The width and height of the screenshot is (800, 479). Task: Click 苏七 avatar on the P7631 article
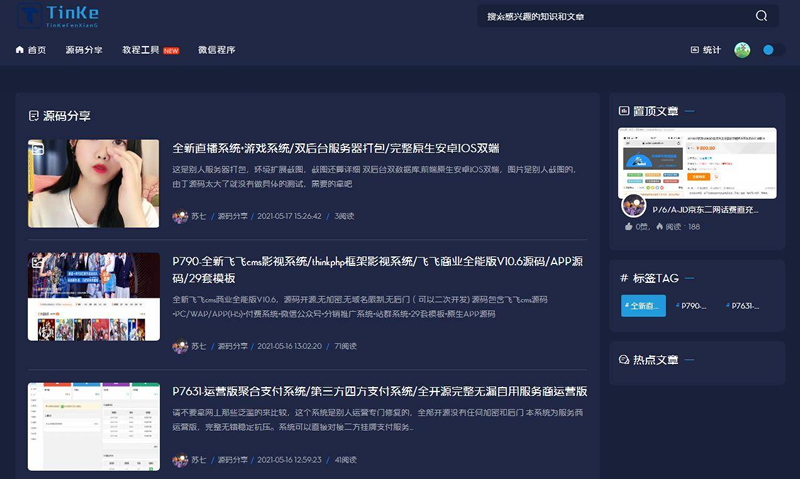[x=180, y=460]
